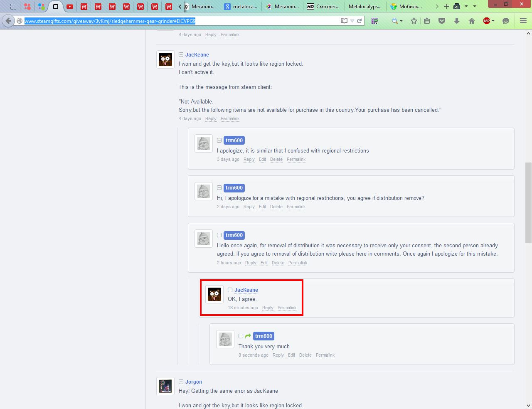
Task: Reload the page with the refresh icon
Action: pyautogui.click(x=360, y=21)
